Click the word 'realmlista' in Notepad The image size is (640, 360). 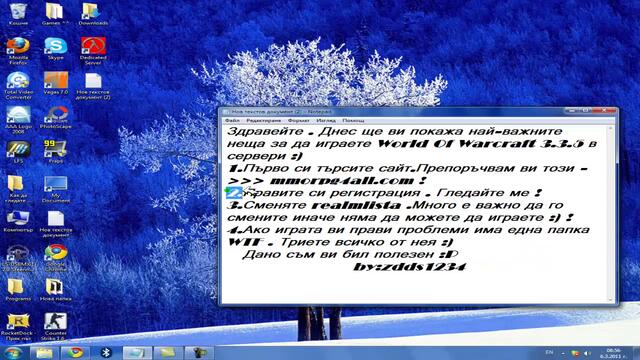click(356, 205)
